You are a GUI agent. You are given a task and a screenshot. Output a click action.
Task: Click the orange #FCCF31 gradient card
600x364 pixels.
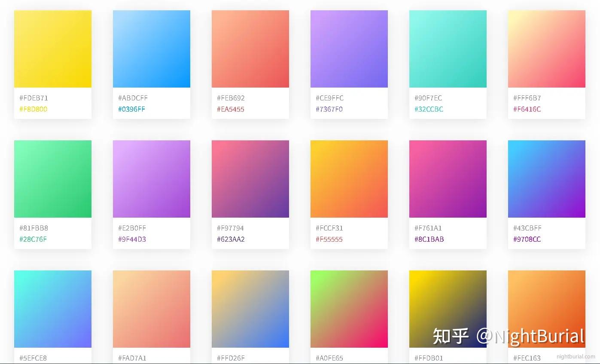point(349,179)
